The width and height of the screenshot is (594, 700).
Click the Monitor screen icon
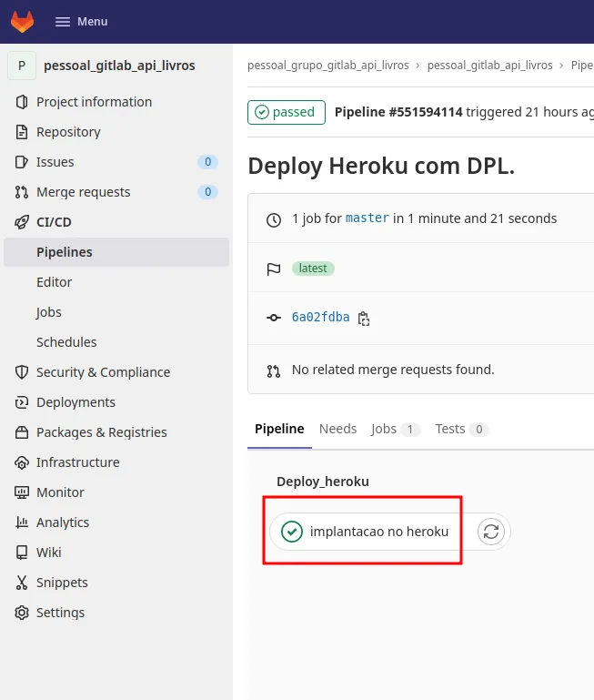[22, 492]
